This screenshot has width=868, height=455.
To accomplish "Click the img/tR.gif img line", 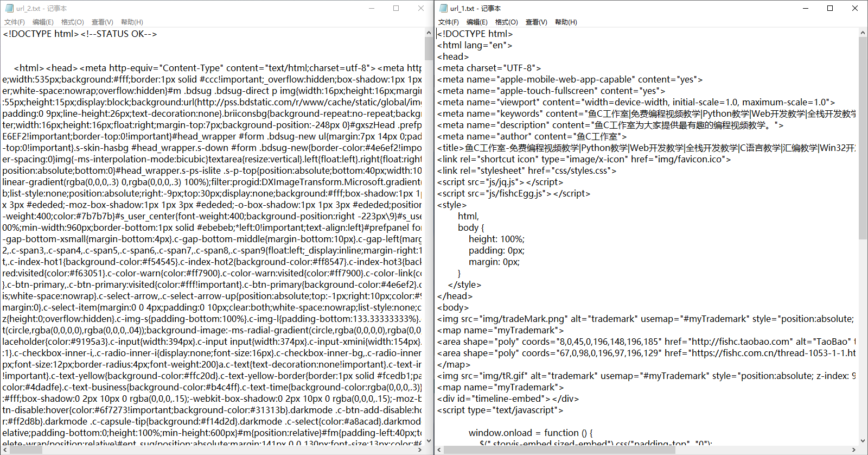I will tap(647, 376).
